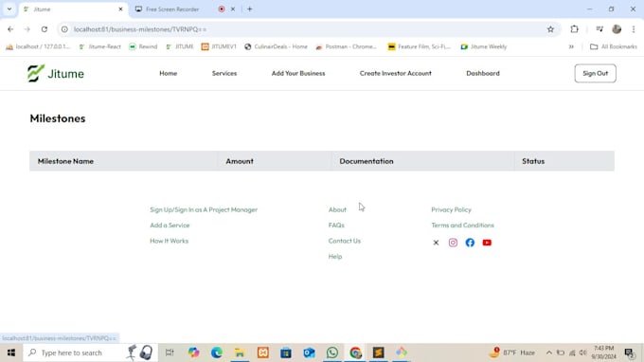This screenshot has height=362, width=644.
Task: View site information icon in address bar
Action: (x=64, y=29)
